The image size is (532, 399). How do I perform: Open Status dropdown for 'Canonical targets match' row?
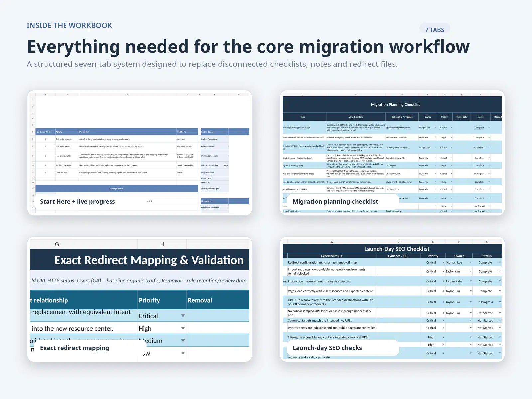500,320
